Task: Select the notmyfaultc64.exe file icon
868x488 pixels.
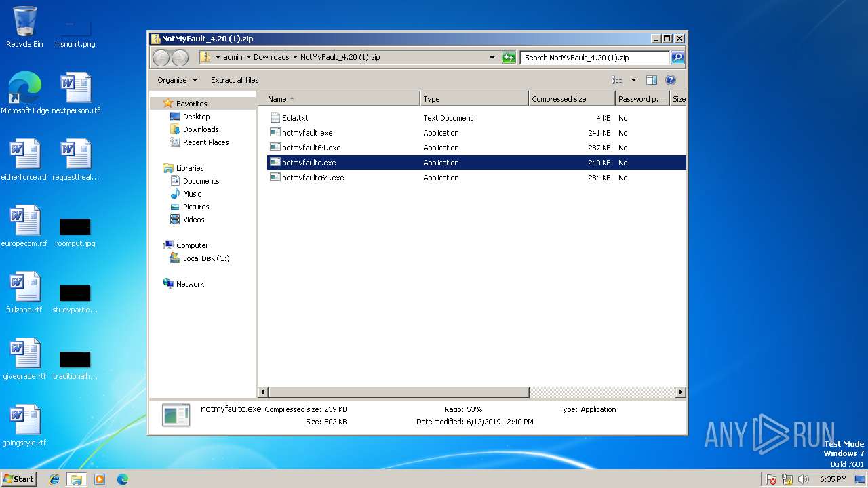Action: (x=275, y=178)
